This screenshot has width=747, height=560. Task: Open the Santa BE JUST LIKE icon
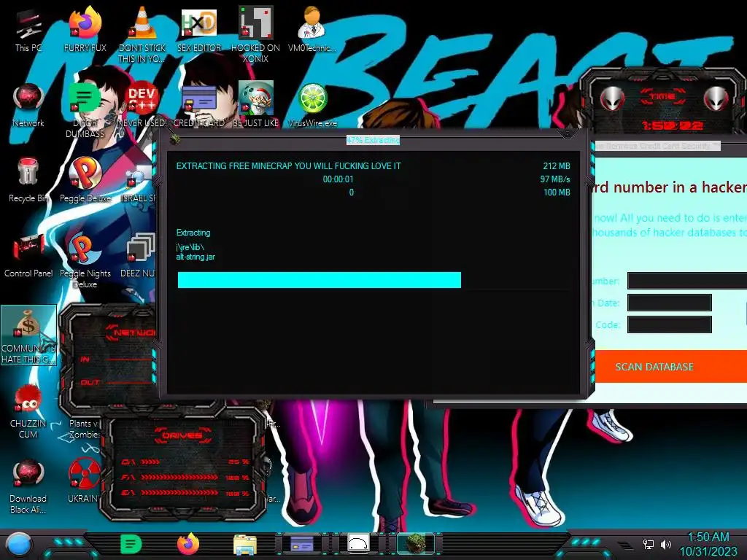255,105
